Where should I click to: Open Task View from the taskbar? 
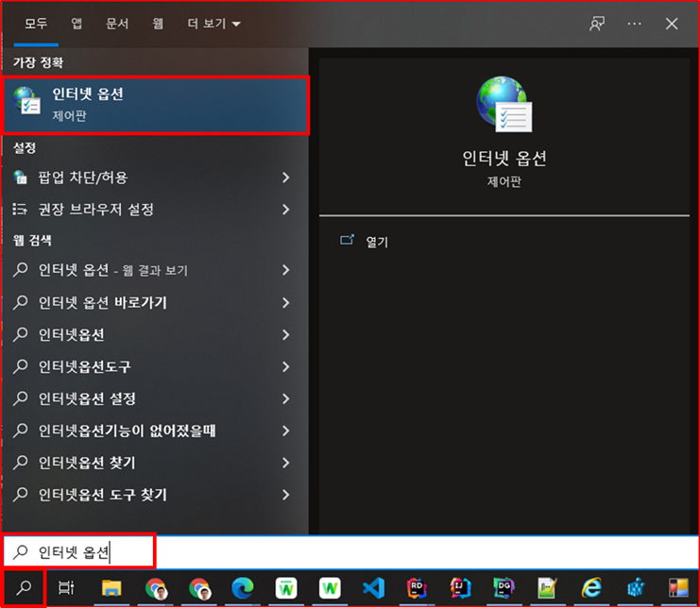coord(66,588)
